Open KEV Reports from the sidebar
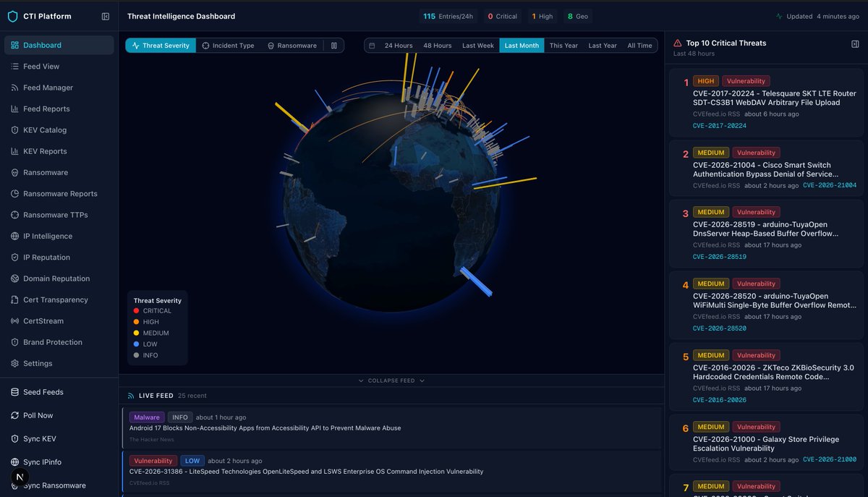The image size is (868, 497). coord(59,151)
